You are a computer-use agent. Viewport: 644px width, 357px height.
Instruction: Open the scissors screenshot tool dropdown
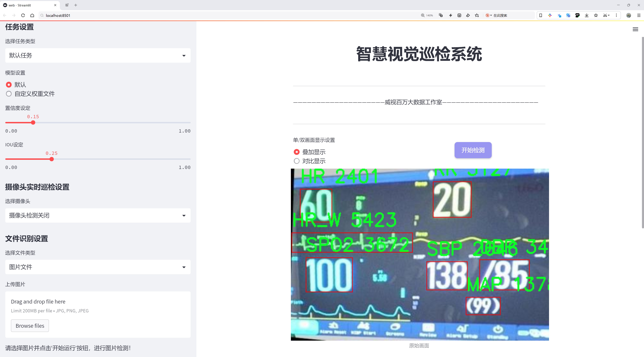606,15
